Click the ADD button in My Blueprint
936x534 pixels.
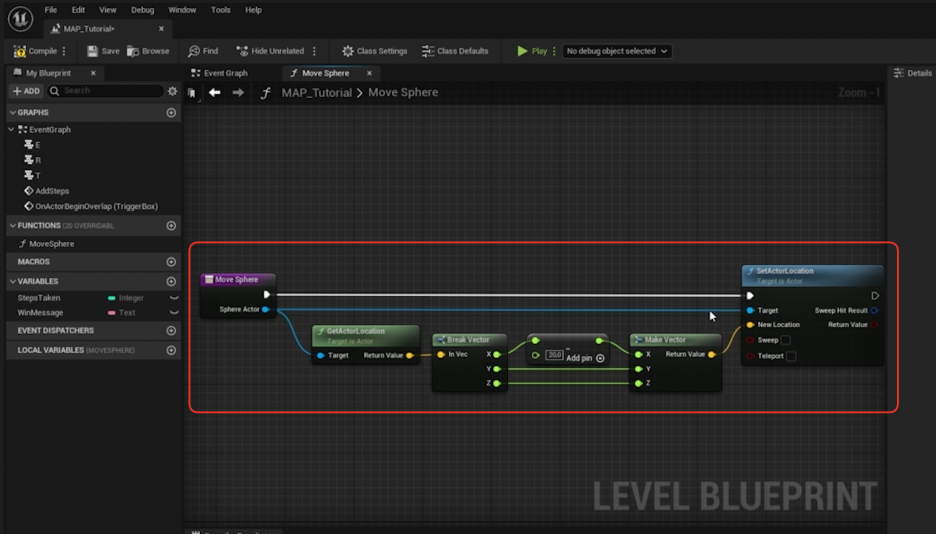(x=26, y=91)
